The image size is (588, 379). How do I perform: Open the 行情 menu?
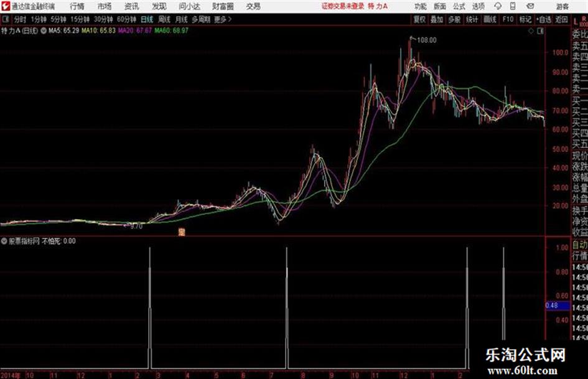tap(77, 6)
